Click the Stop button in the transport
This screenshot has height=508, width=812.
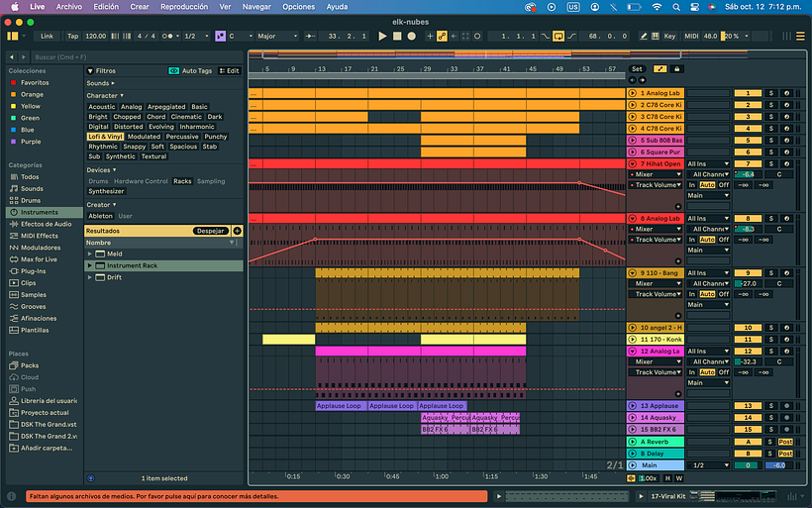pyautogui.click(x=397, y=36)
